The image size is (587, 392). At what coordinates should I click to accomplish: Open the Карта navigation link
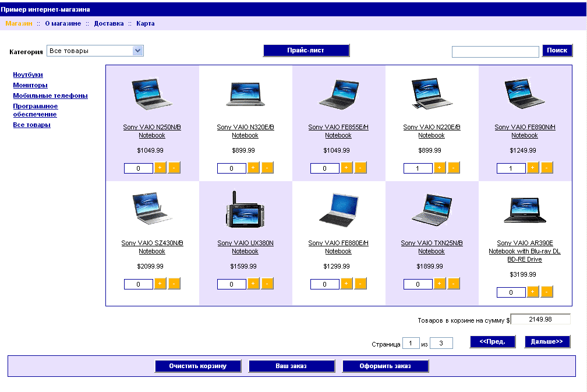pyautogui.click(x=146, y=24)
